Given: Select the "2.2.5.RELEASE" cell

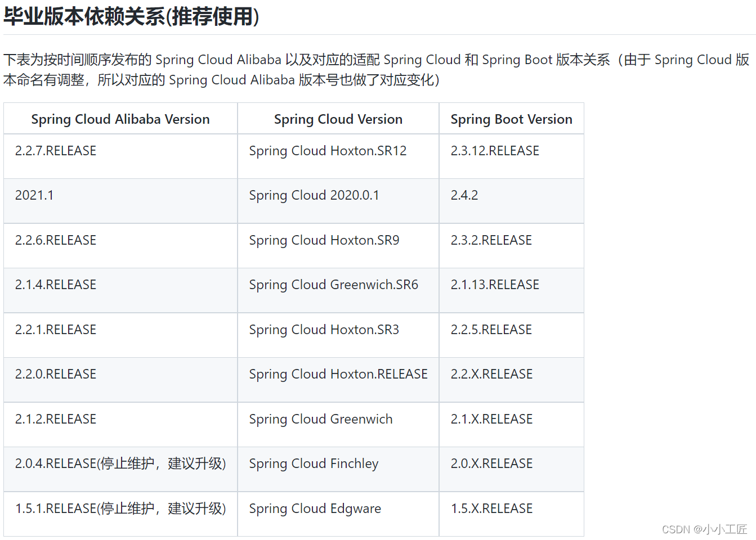Looking at the screenshot, I should click(x=511, y=335).
